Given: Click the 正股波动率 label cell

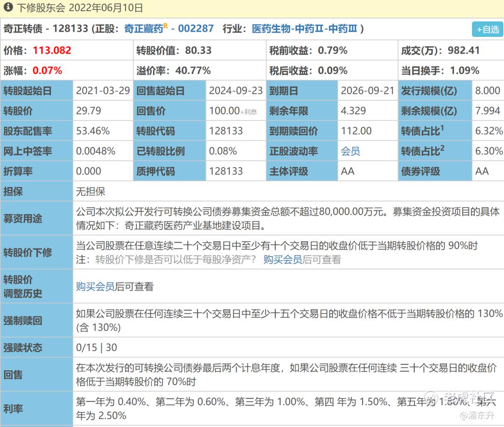Looking at the screenshot, I should [x=302, y=151].
